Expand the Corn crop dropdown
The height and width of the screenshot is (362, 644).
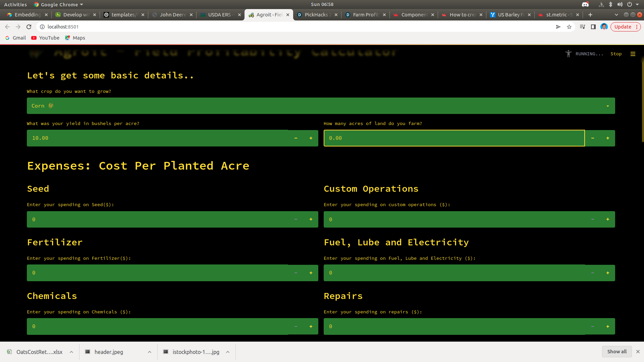321,106
